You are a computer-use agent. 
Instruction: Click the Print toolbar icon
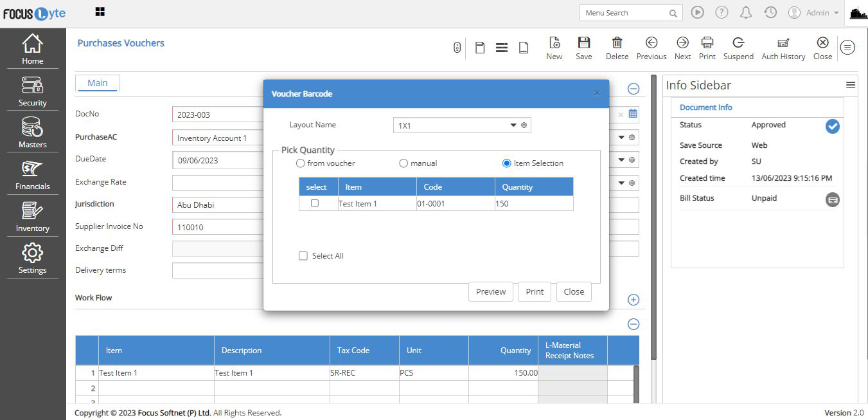[707, 48]
